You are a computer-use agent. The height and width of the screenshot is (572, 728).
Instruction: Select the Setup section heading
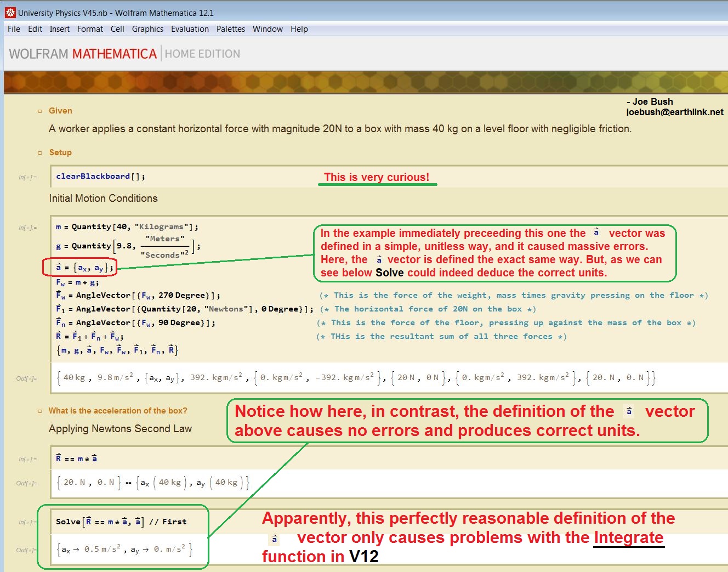click(x=60, y=152)
